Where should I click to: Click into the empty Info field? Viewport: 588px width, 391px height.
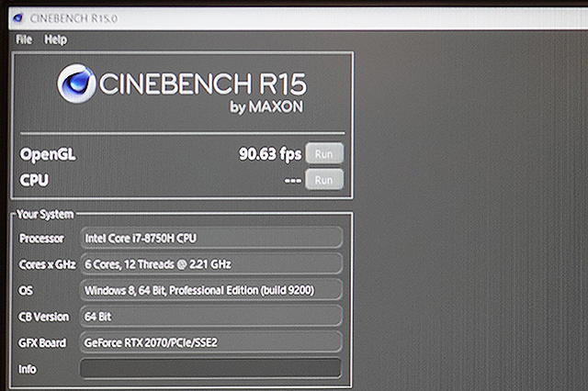211,369
